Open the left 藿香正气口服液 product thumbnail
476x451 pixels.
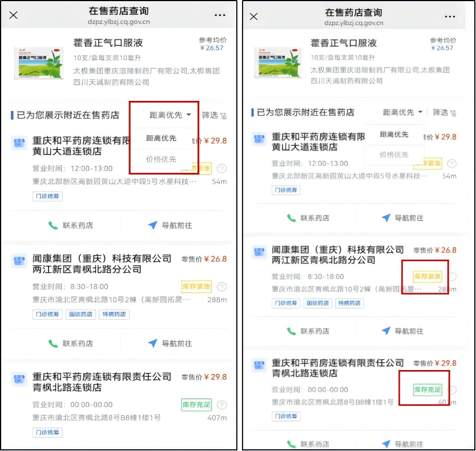click(x=39, y=63)
